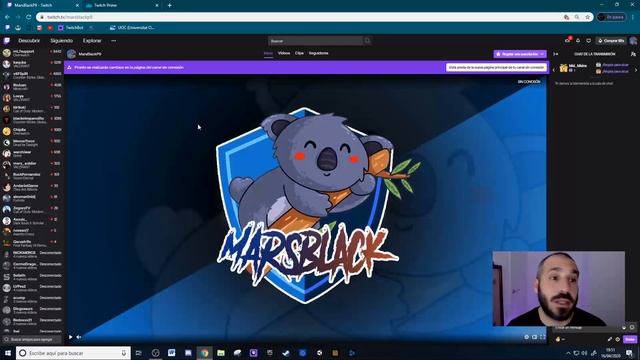Collapse the chat panel arrow
Image resolution: width=640 pixels, height=360 pixels.
click(x=556, y=54)
